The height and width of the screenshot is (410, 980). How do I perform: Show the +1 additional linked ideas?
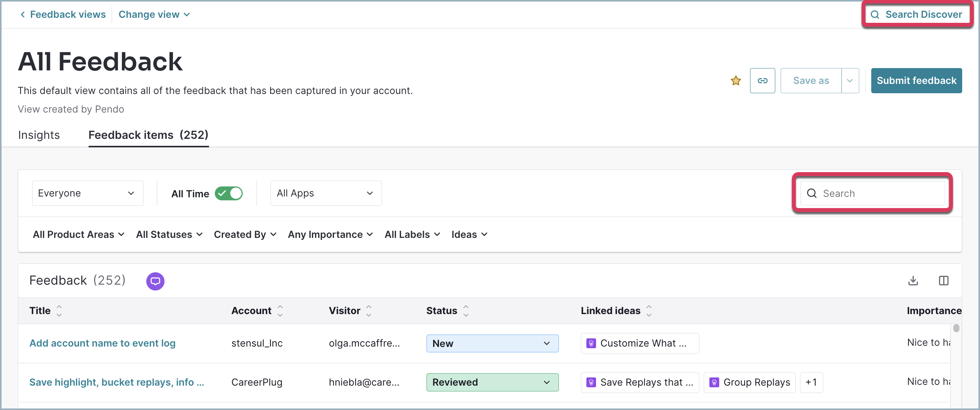[x=811, y=383]
